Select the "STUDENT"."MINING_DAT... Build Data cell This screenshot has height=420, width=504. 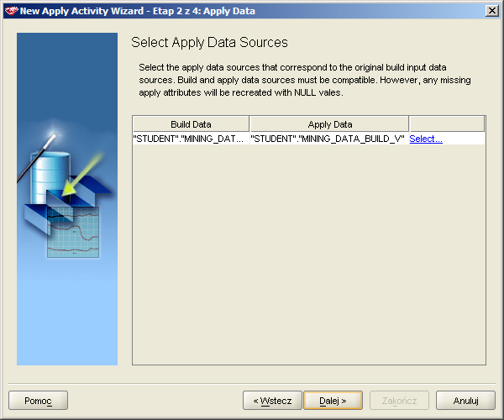pyautogui.click(x=191, y=139)
